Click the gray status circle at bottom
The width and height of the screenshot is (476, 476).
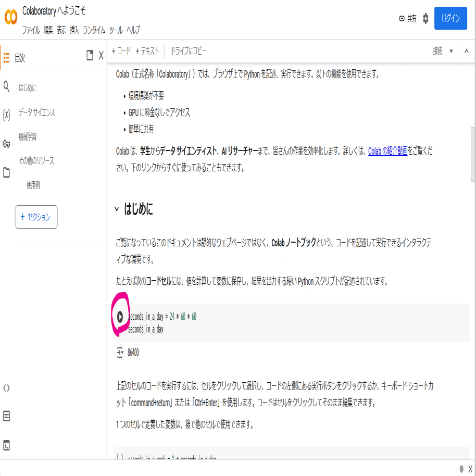pyautogui.click(x=461, y=469)
